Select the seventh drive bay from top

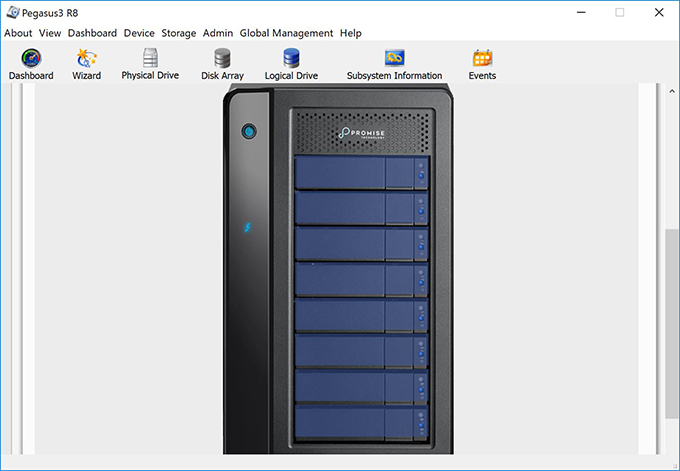pos(362,386)
